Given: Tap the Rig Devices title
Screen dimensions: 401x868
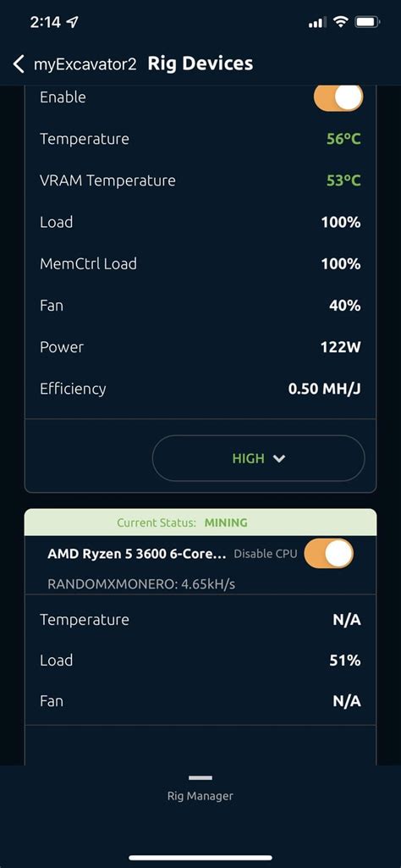Looking at the screenshot, I should (200, 64).
